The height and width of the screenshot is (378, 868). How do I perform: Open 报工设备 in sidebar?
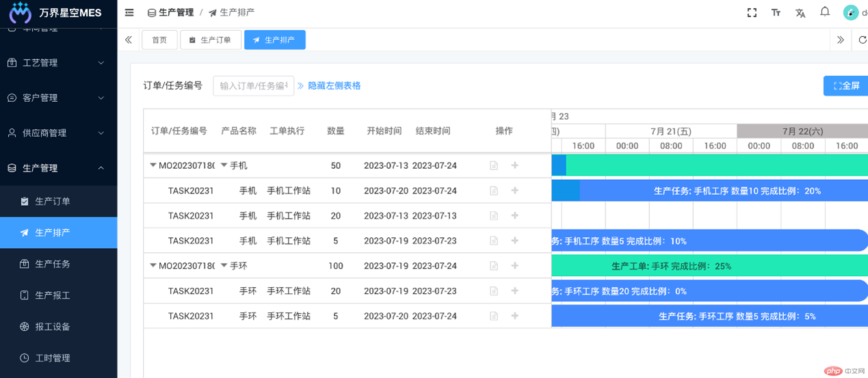(58, 327)
